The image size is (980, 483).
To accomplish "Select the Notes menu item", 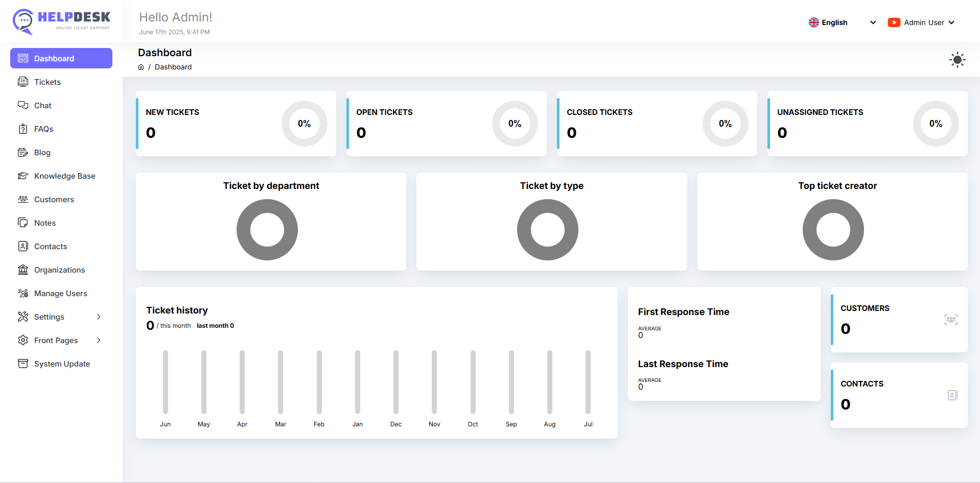I will pyautogui.click(x=45, y=223).
